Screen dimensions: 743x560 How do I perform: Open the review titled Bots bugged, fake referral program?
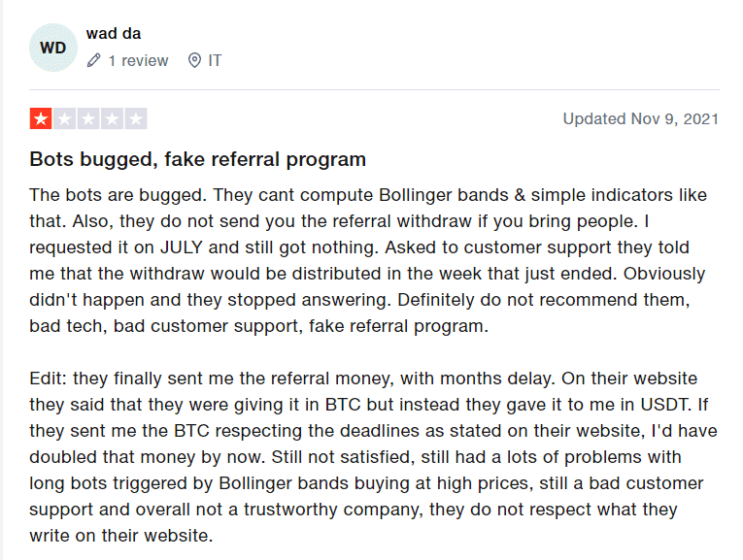point(197,159)
